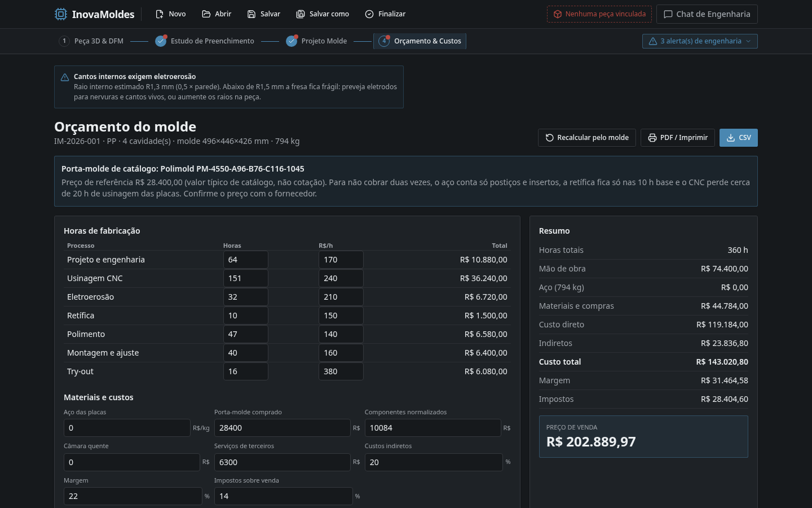Click Custos indiretos percent field
Image resolution: width=812 pixels, height=508 pixels.
434,462
